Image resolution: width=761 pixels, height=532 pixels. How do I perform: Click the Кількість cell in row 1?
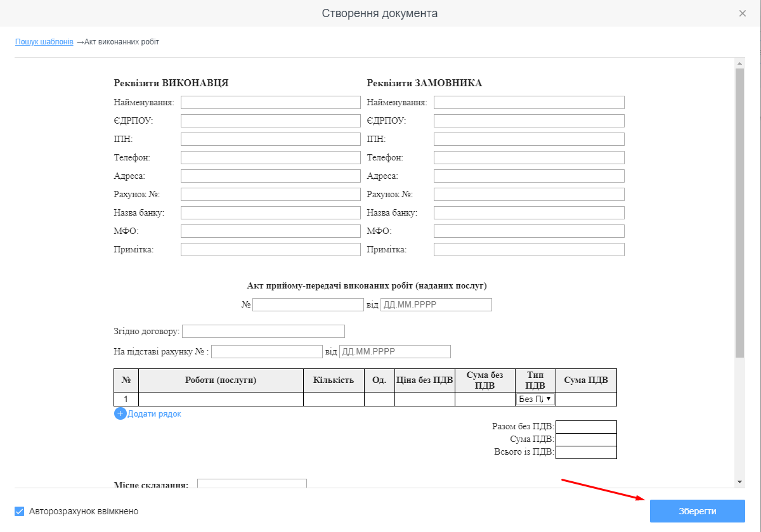pos(334,399)
